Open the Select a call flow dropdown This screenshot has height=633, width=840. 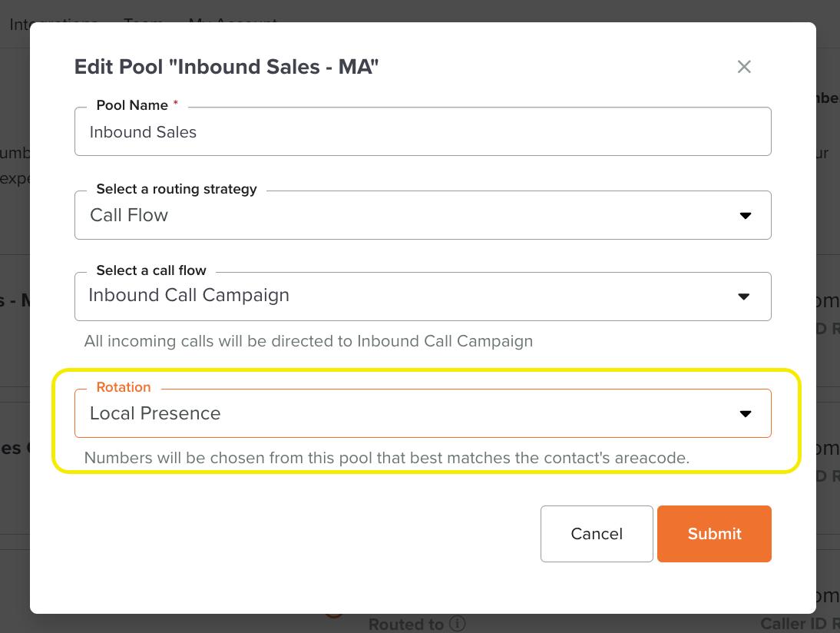point(422,297)
